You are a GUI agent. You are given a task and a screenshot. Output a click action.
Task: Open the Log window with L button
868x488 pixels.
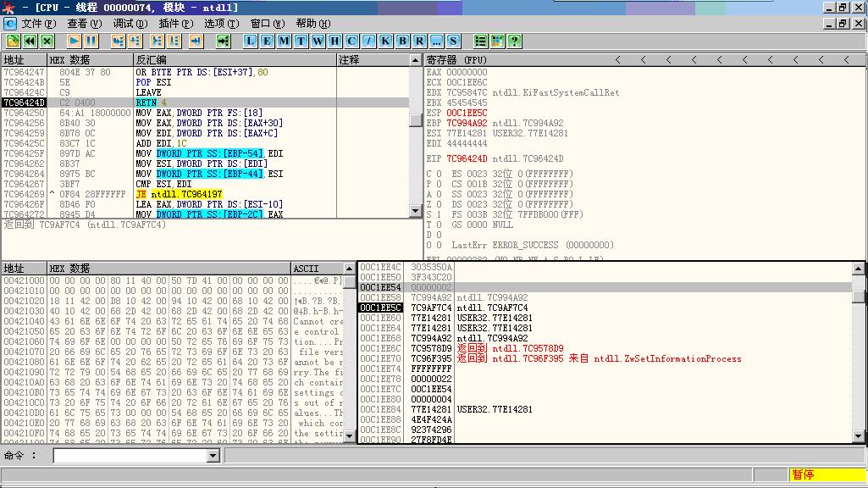(x=250, y=41)
